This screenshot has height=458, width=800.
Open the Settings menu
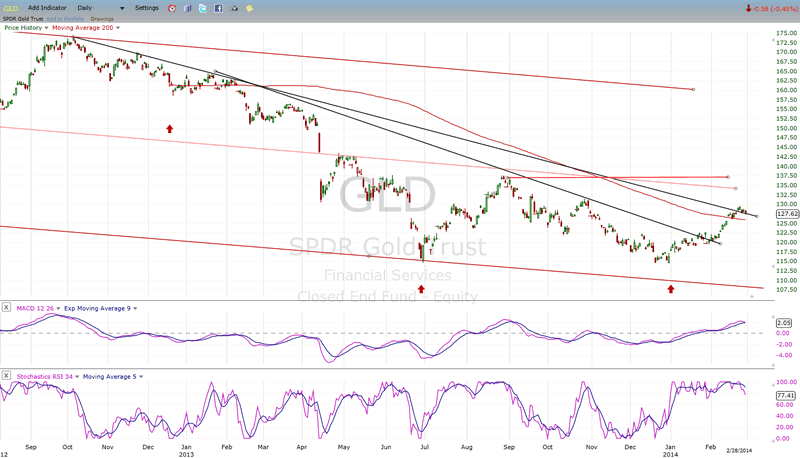click(x=147, y=8)
